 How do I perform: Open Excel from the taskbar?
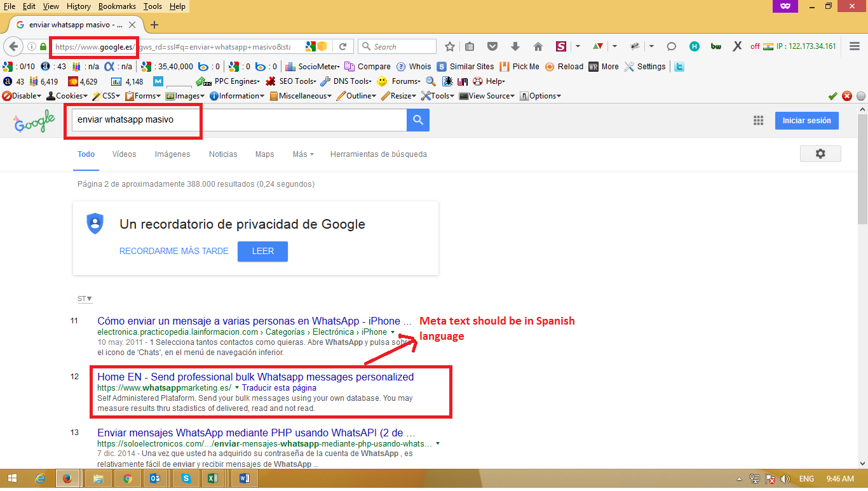214,478
